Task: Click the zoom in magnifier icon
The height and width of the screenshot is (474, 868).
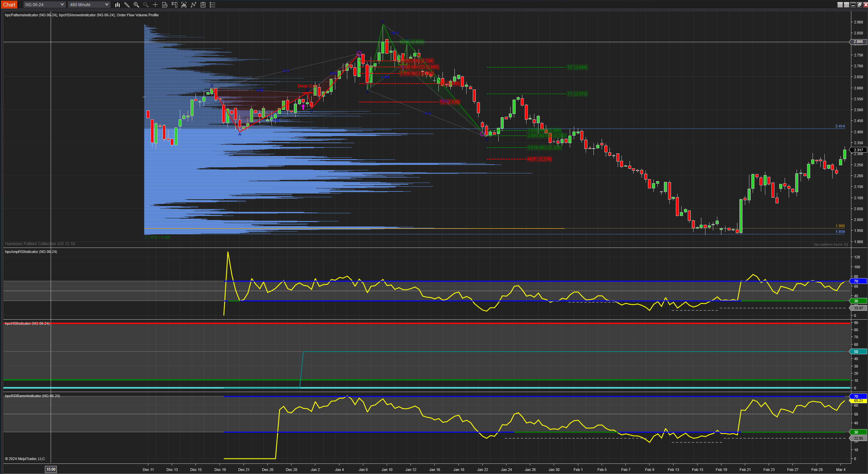Action: pos(136,5)
